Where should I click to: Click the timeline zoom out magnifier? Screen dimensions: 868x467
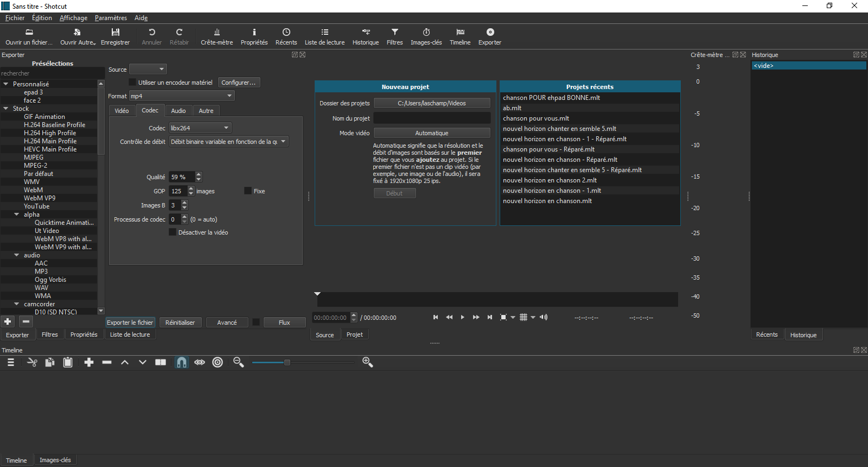pos(238,362)
